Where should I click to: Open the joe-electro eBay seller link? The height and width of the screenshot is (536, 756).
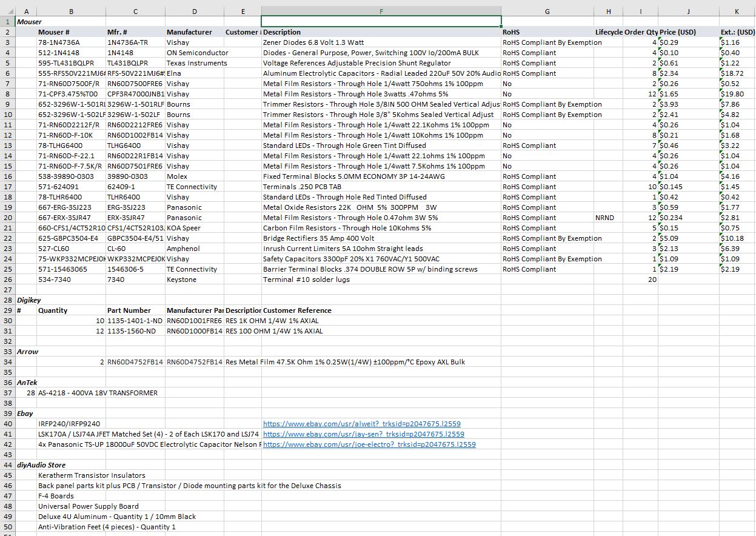(x=369, y=444)
